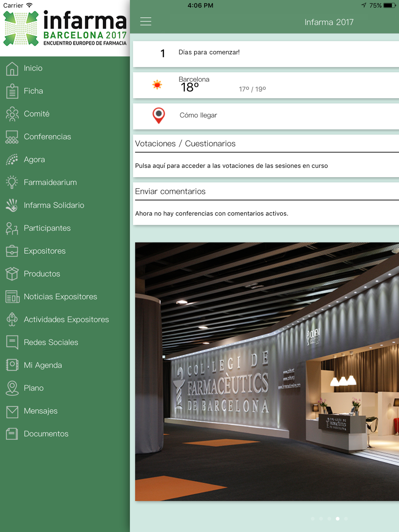This screenshot has width=399, height=532.
Task: Open Participantes from the side menu
Action: [x=65, y=228]
